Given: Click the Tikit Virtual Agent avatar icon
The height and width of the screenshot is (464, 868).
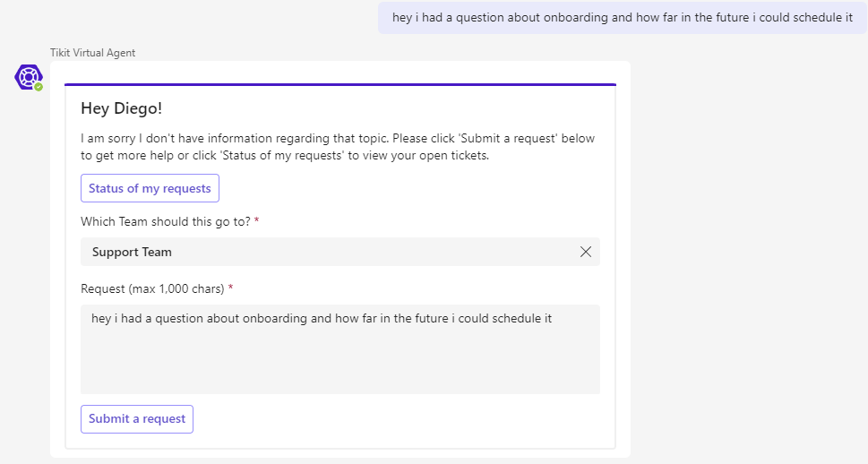Looking at the screenshot, I should coord(29,77).
